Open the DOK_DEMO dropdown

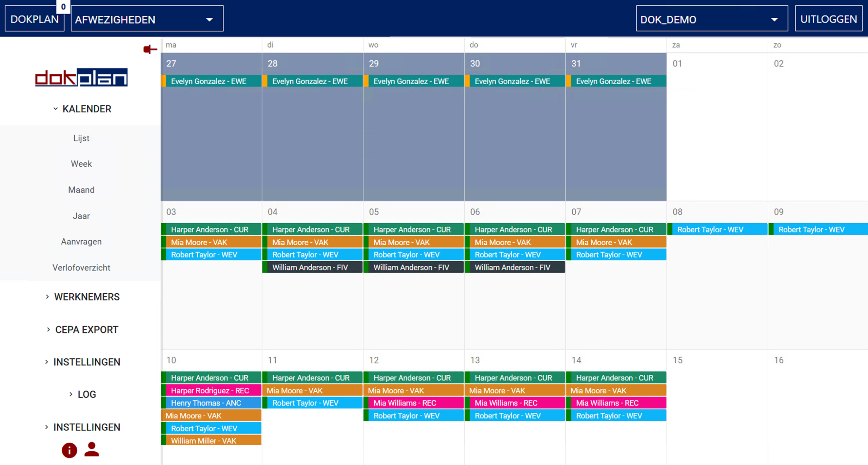(x=711, y=19)
